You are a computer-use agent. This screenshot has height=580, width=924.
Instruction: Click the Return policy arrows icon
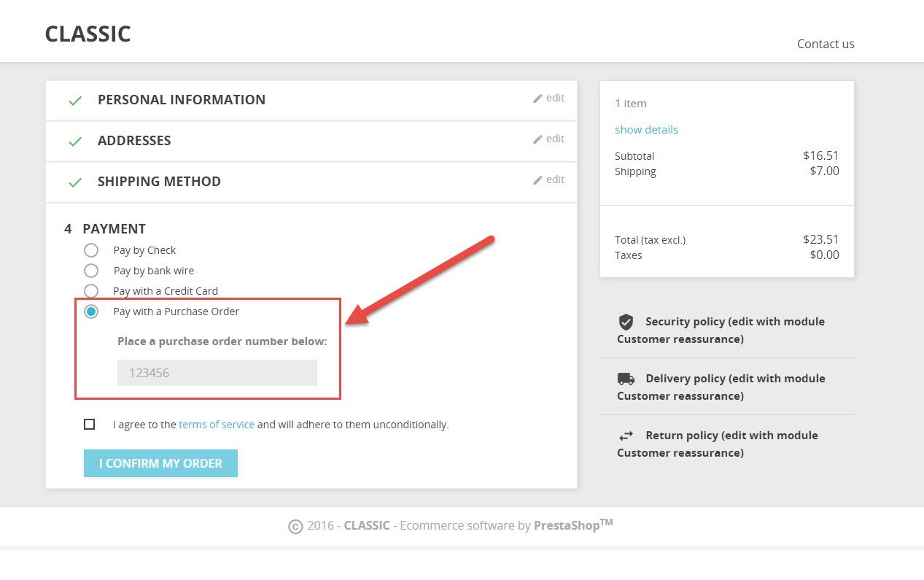coord(626,436)
